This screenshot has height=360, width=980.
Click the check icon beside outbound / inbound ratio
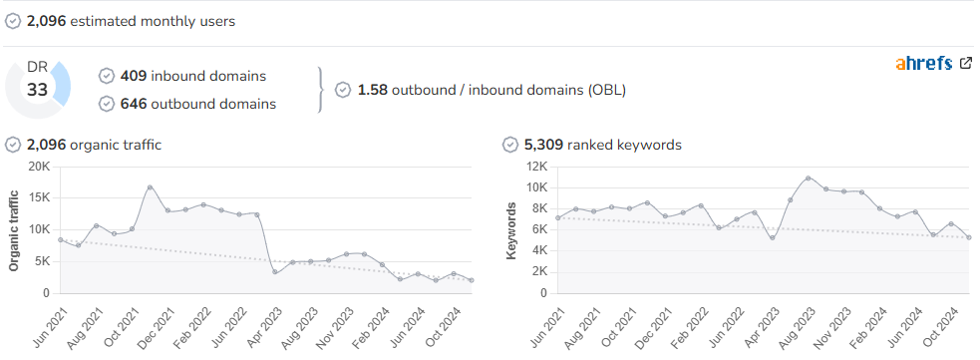343,90
